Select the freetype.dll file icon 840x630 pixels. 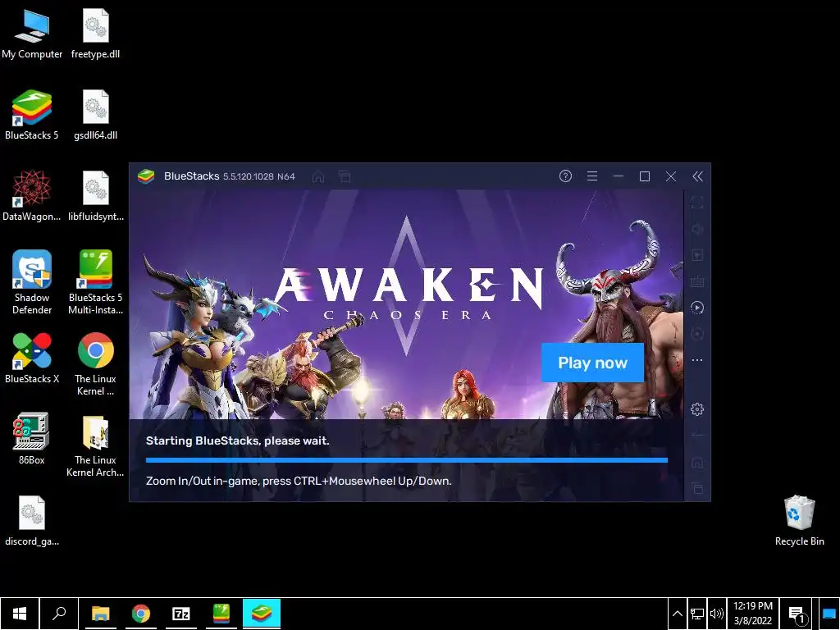pyautogui.click(x=95, y=34)
